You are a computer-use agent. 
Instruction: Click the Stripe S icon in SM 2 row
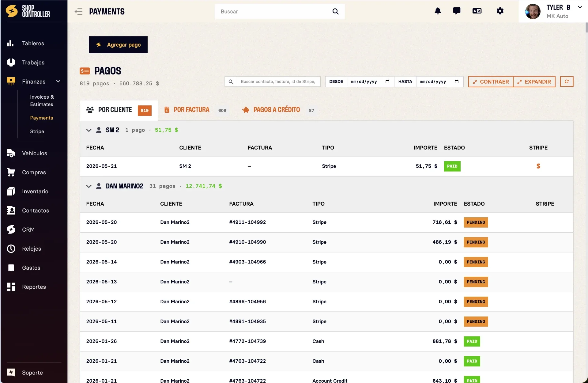pyautogui.click(x=538, y=166)
